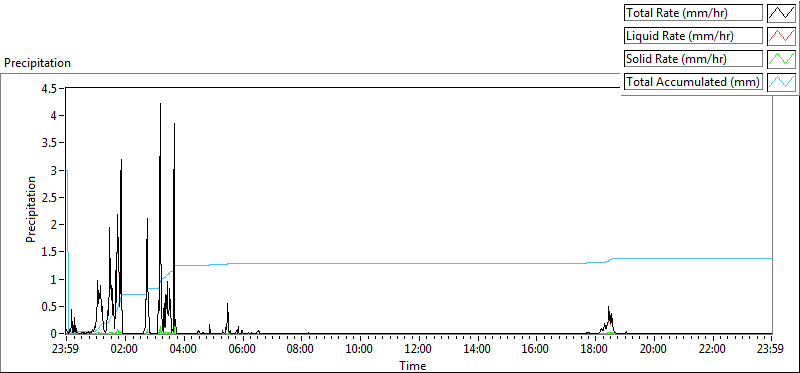This screenshot has width=800, height=373.
Task: Click the vertical Precipitation axis label
Action: 31,209
